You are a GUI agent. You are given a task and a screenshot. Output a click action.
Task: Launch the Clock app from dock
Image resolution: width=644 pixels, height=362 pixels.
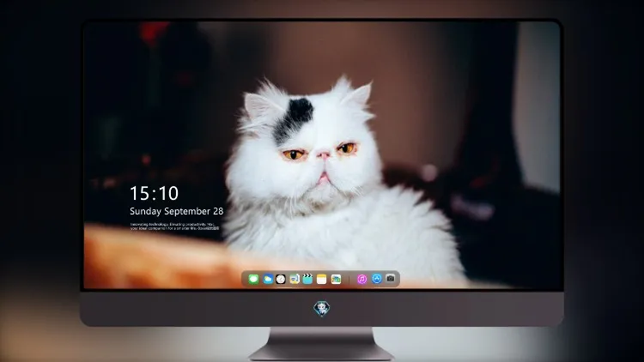(281, 279)
